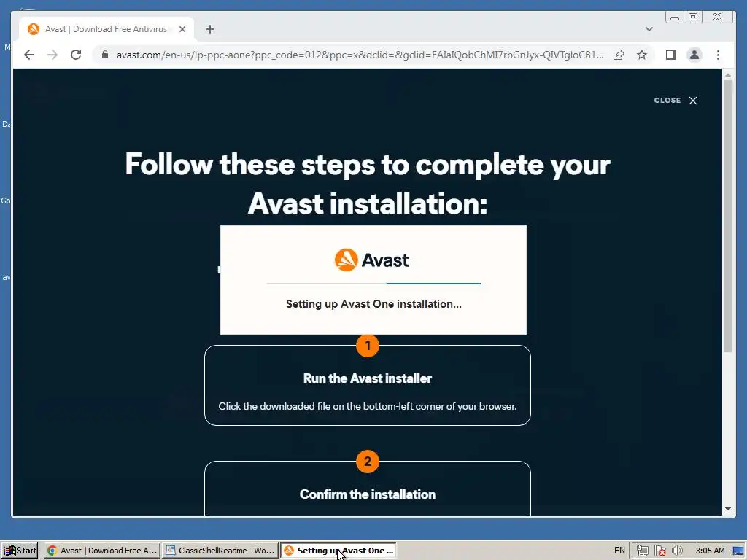Click 'Click the downloaded file' instruction text

[368, 406]
